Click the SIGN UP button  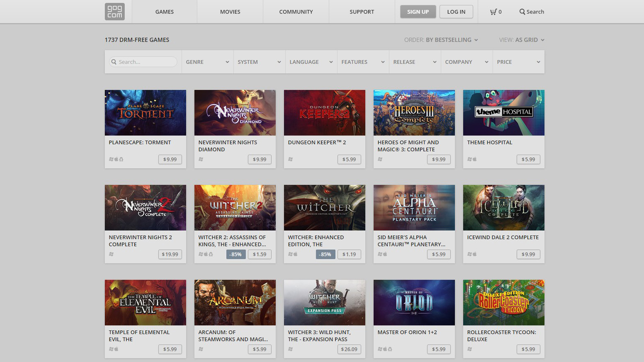(418, 12)
